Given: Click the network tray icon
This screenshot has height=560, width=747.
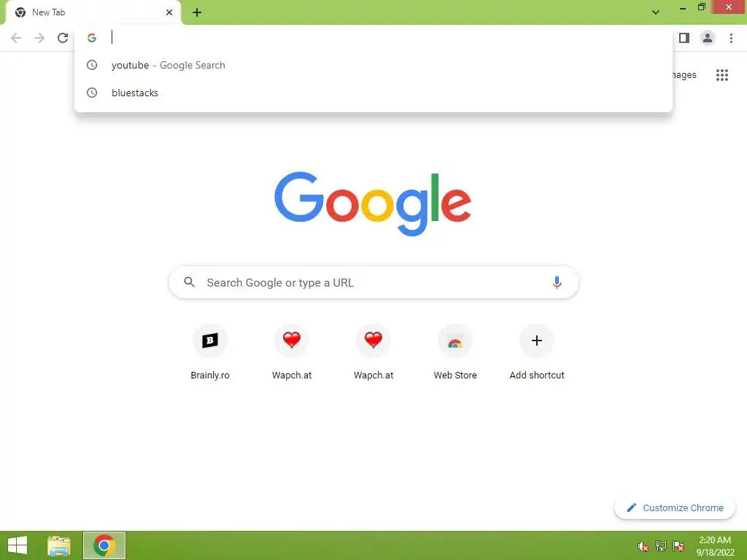Looking at the screenshot, I should (661, 546).
